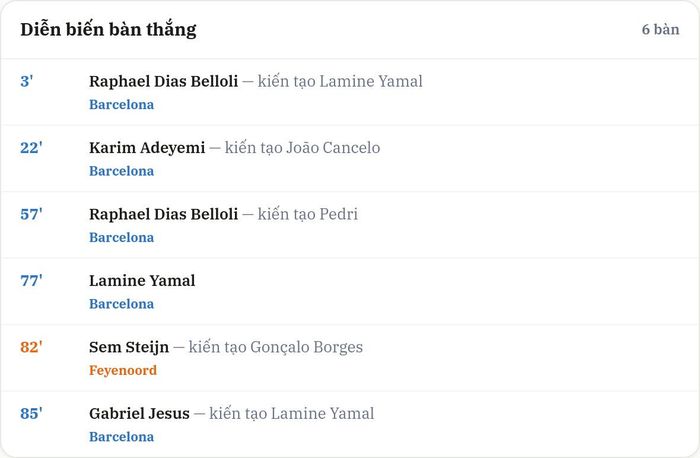Screen dimensions: 700x458
Task: Click the 3' minute marker
Action: (x=27, y=81)
